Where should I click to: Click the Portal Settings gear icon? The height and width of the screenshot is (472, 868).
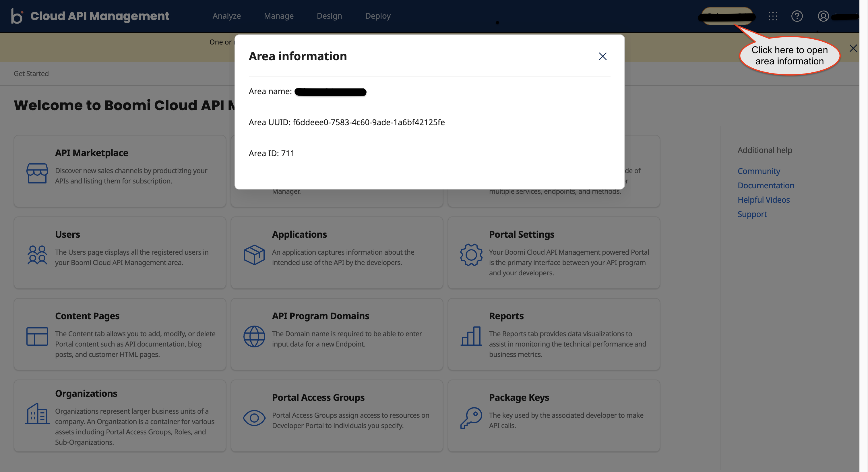471,255
